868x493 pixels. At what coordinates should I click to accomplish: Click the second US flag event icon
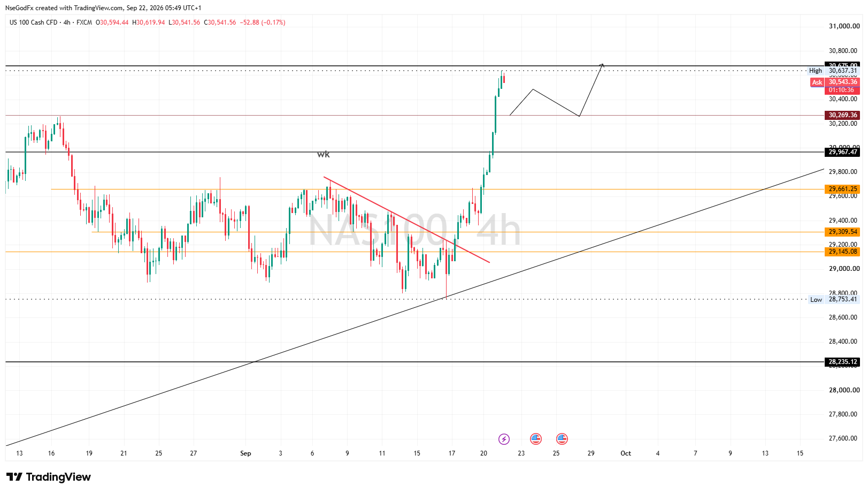(x=562, y=439)
